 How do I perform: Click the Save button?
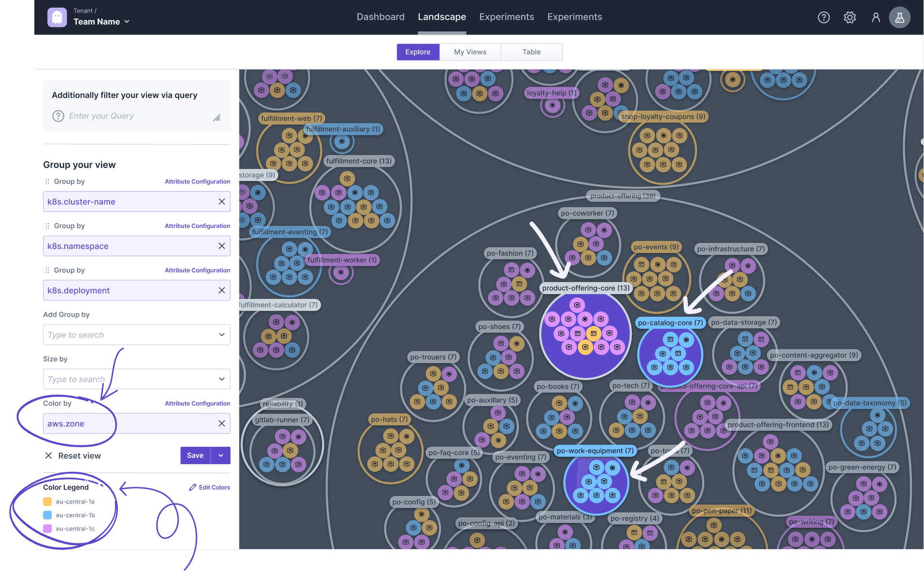click(195, 455)
